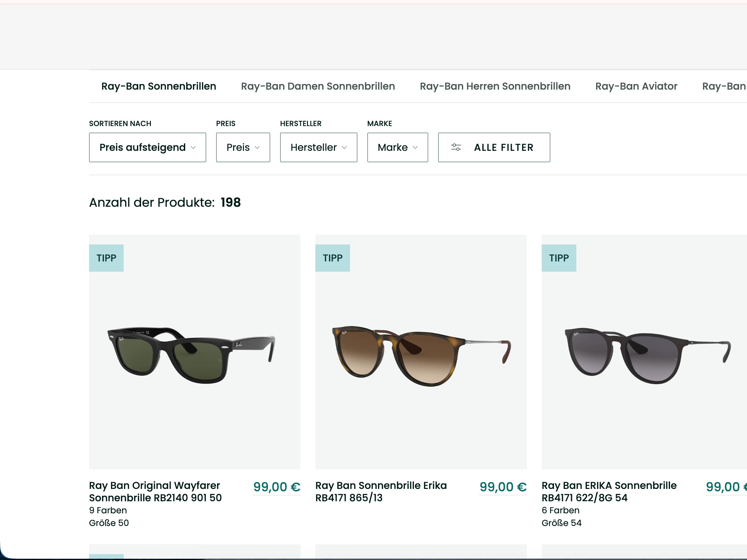Click the chevron beside Hersteller

pyautogui.click(x=344, y=148)
